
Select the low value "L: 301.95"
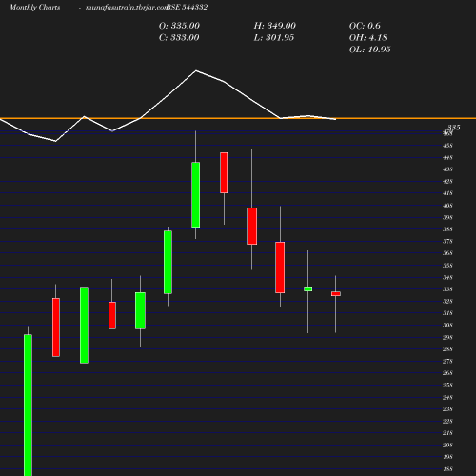[274, 38]
